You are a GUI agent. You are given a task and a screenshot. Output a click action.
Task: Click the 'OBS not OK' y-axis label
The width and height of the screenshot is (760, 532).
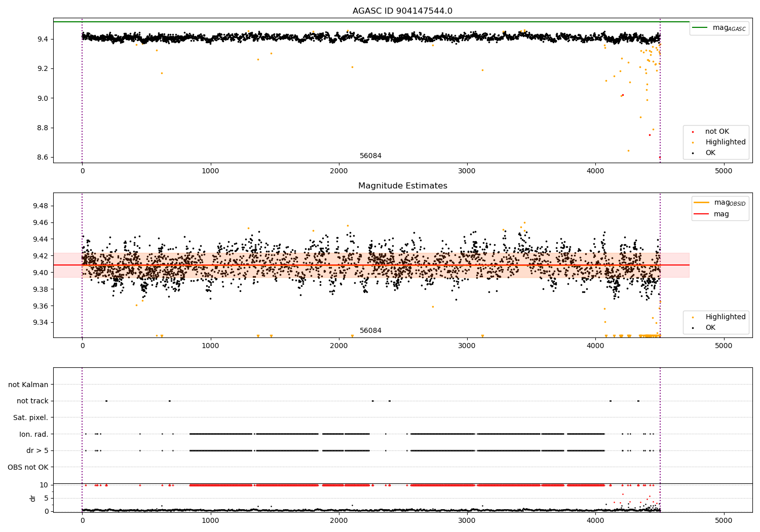point(28,467)
